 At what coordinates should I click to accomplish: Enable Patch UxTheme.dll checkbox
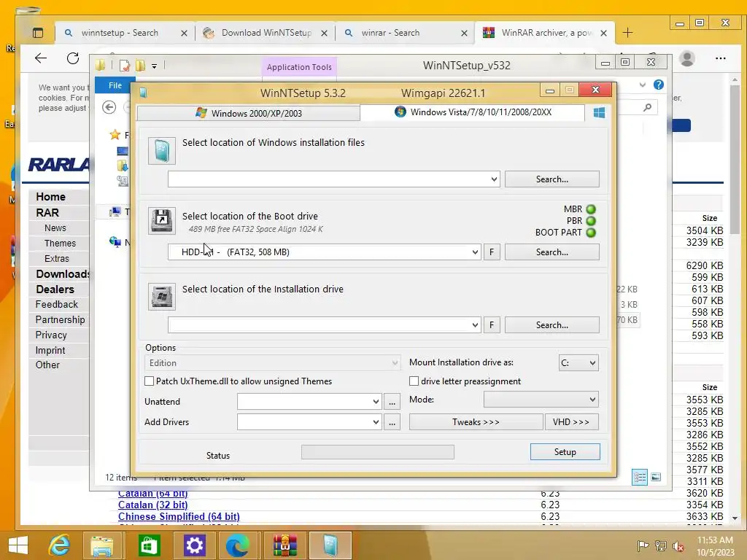149,381
